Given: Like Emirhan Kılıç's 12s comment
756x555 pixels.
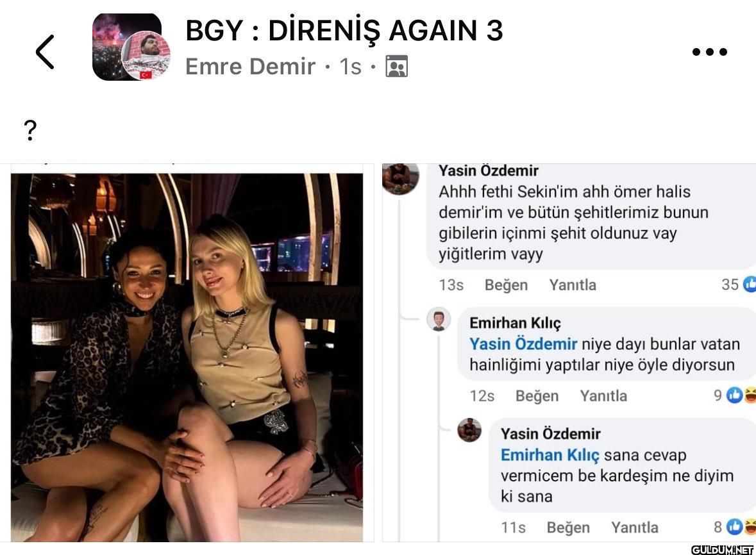Looking at the screenshot, I should click(x=537, y=395).
